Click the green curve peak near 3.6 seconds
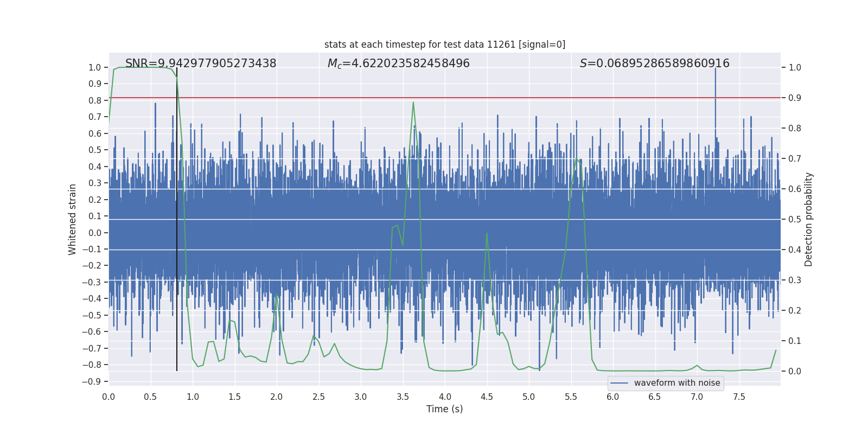 [413, 103]
